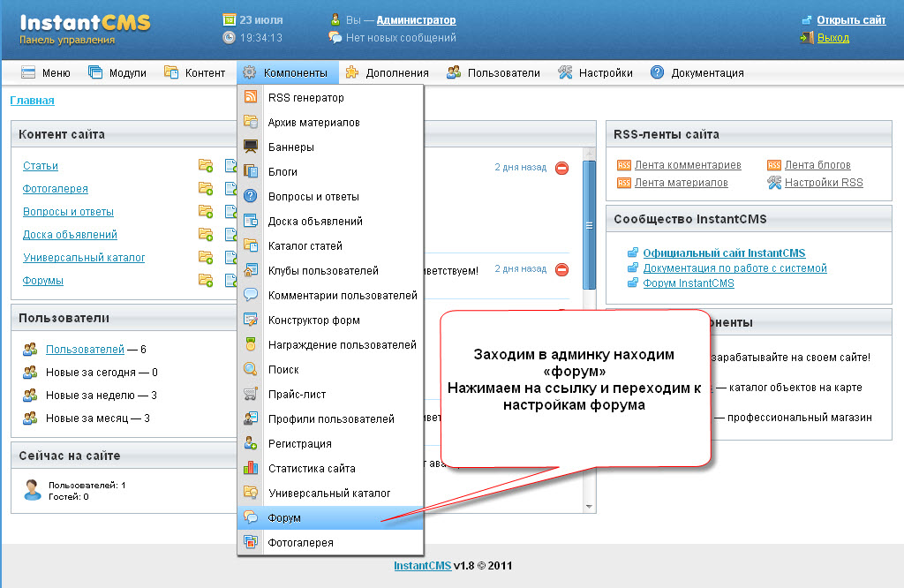
Task: Click the Выход logout link
Action: (833, 38)
